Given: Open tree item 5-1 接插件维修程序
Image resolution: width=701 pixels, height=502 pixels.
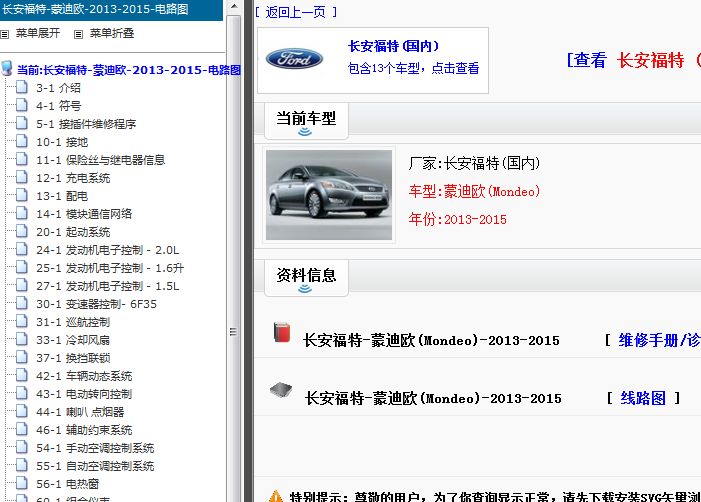Looking at the screenshot, I should coord(86,124).
